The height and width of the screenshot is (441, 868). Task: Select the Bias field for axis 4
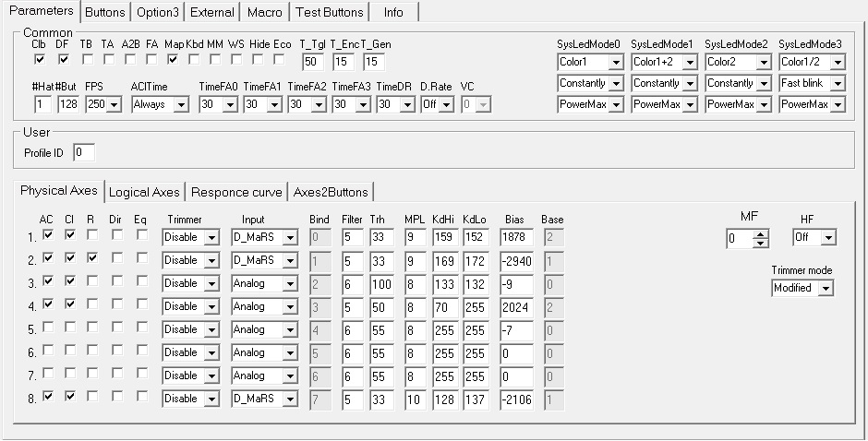coord(515,306)
